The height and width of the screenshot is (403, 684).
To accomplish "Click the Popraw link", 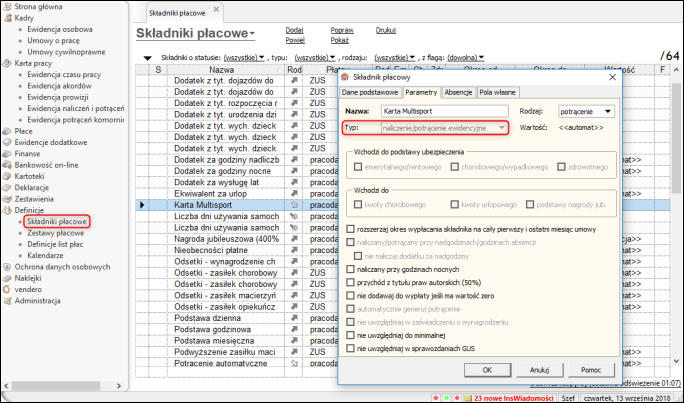I will click(x=342, y=30).
